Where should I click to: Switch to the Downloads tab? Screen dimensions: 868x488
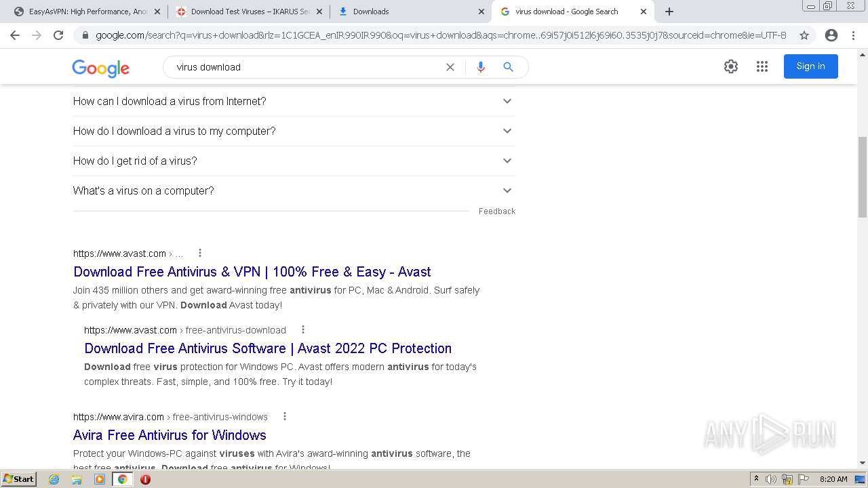(410, 12)
